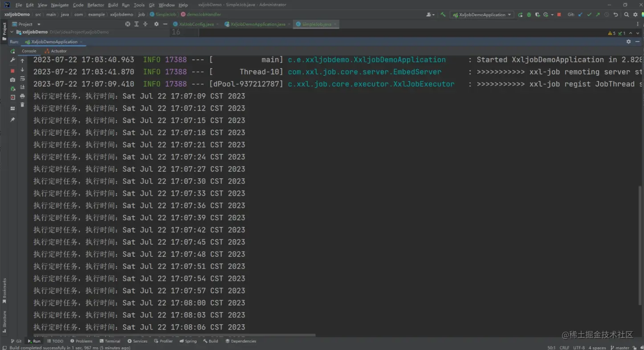Click the Rerun icon in the top toolbar
Image resolution: width=644 pixels, height=350 pixels.
[520, 15]
